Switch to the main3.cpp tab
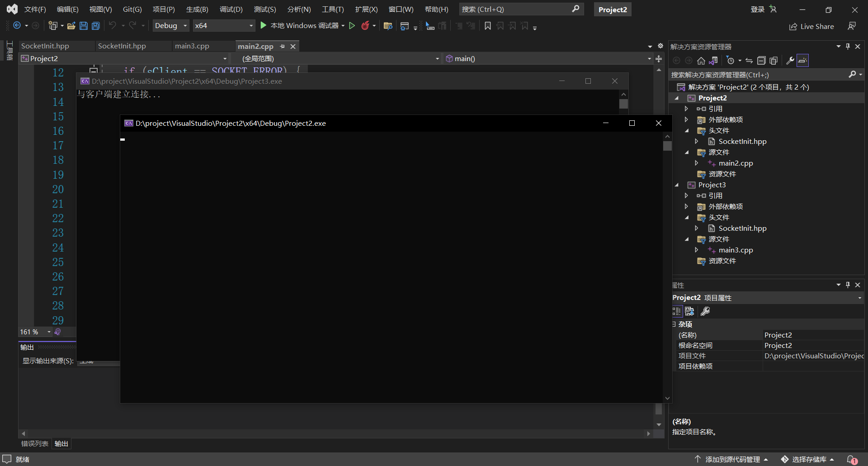The width and height of the screenshot is (868, 466). click(x=192, y=46)
